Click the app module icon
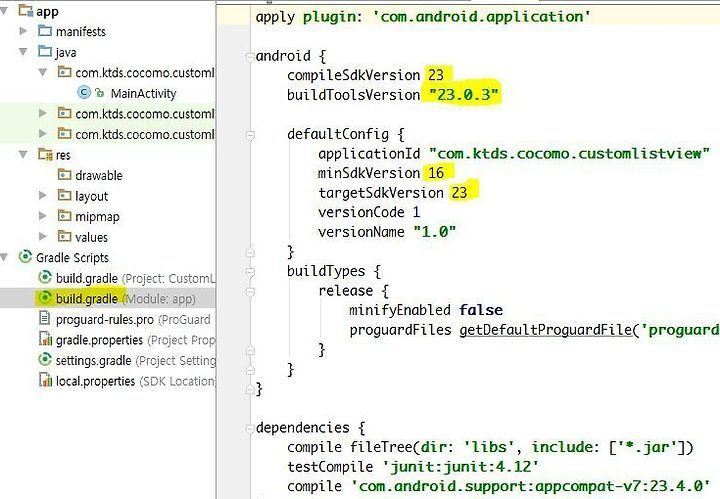The width and height of the screenshot is (720, 499). pos(25,10)
